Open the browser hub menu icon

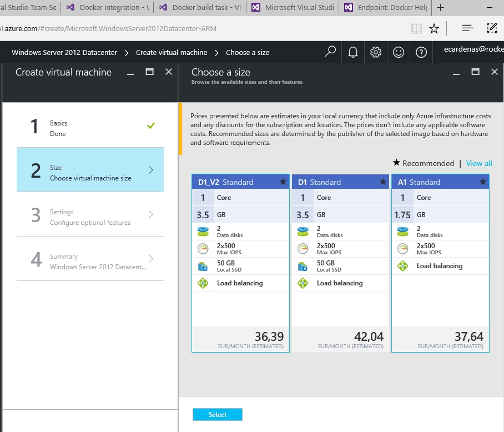click(x=468, y=28)
